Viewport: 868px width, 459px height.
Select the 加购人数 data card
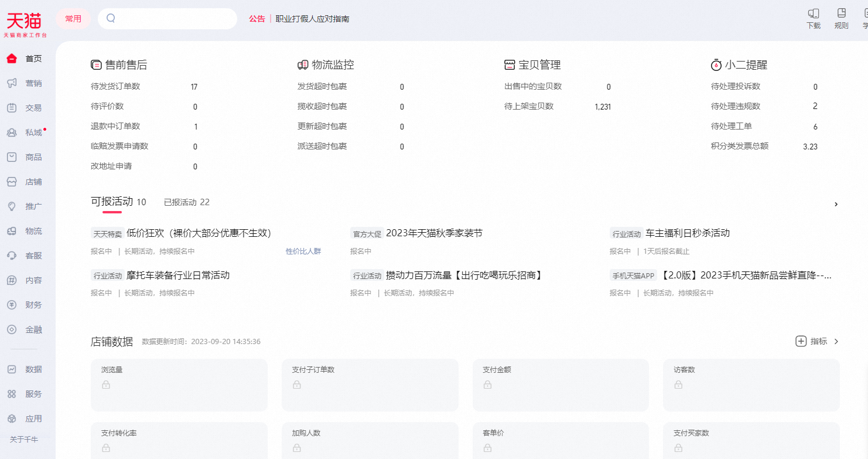tap(370, 440)
